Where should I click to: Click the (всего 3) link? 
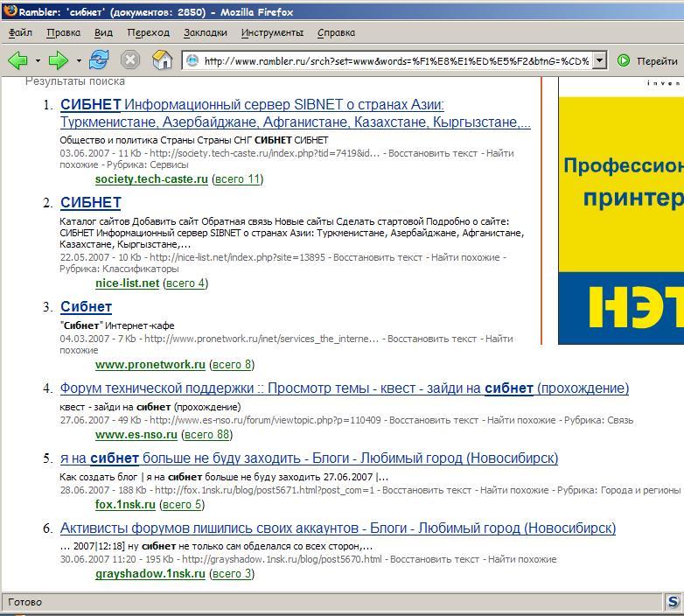click(232, 574)
